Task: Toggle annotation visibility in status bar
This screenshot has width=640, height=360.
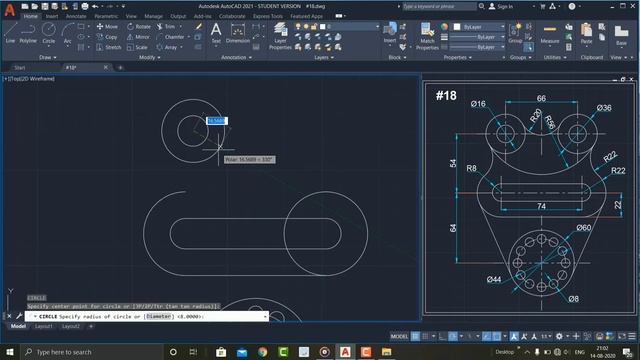Action: pyautogui.click(x=514, y=336)
